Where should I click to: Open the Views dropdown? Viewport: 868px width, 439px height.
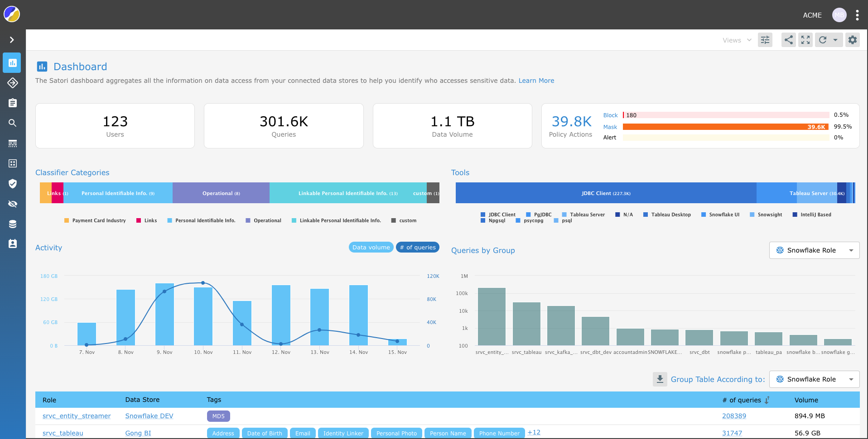736,40
